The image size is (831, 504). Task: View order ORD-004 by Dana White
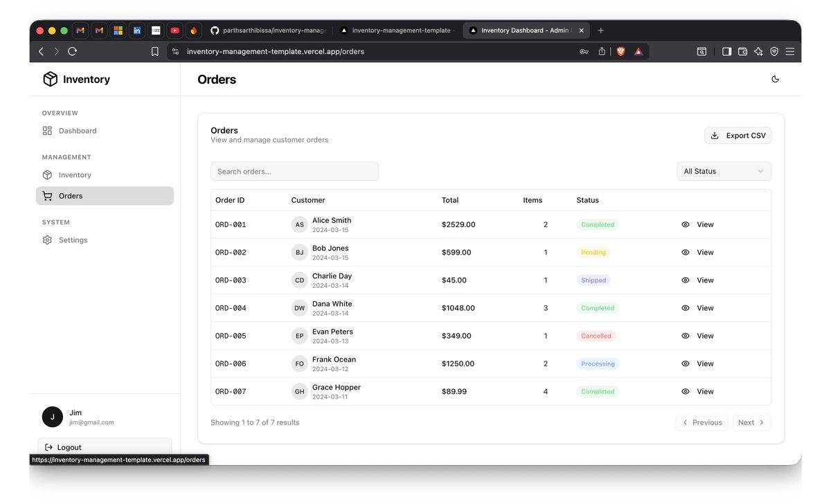point(697,308)
